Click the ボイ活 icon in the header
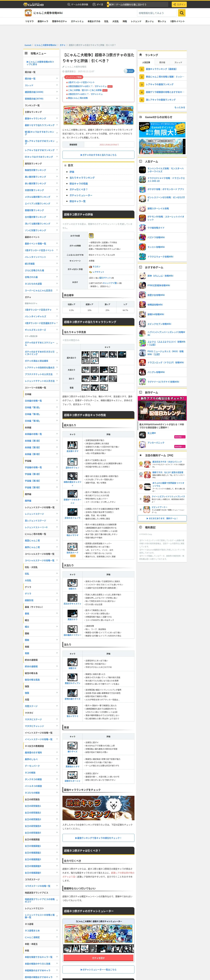Screen dimensions: 210x980 (94, 5)
